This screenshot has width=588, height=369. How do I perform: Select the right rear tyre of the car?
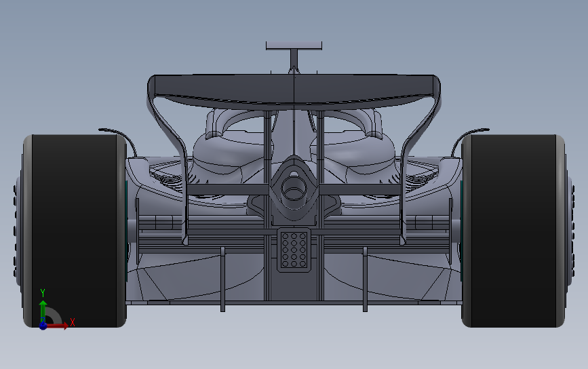coord(513,231)
